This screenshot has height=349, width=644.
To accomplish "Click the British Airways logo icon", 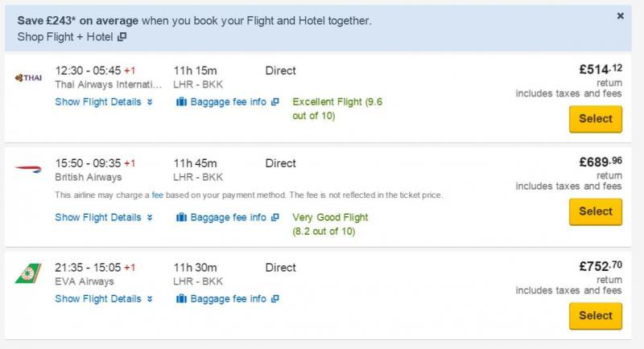I will point(27,170).
